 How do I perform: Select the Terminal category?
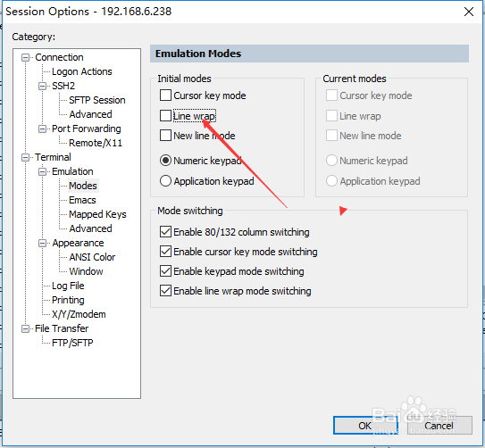pyautogui.click(x=53, y=157)
